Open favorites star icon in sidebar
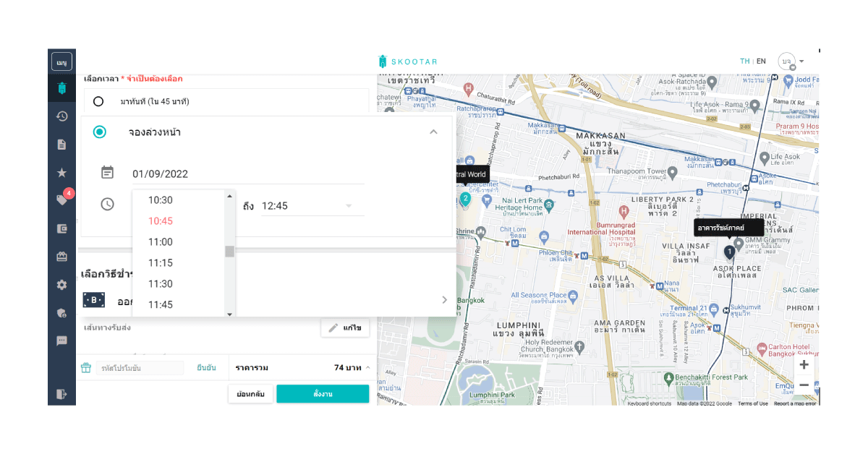Viewport: 868px width, 454px height. (x=62, y=173)
